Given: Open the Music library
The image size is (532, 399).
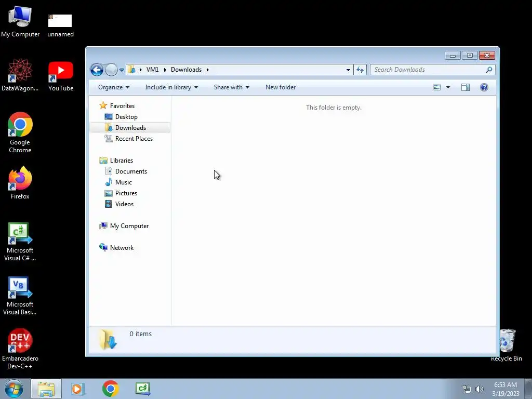Looking at the screenshot, I should (x=124, y=182).
